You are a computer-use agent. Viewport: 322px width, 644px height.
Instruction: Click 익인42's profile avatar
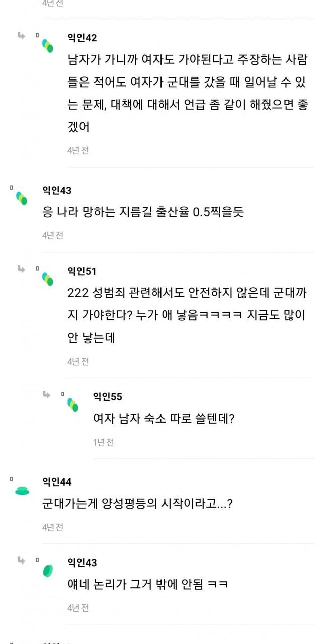pyautogui.click(x=47, y=45)
